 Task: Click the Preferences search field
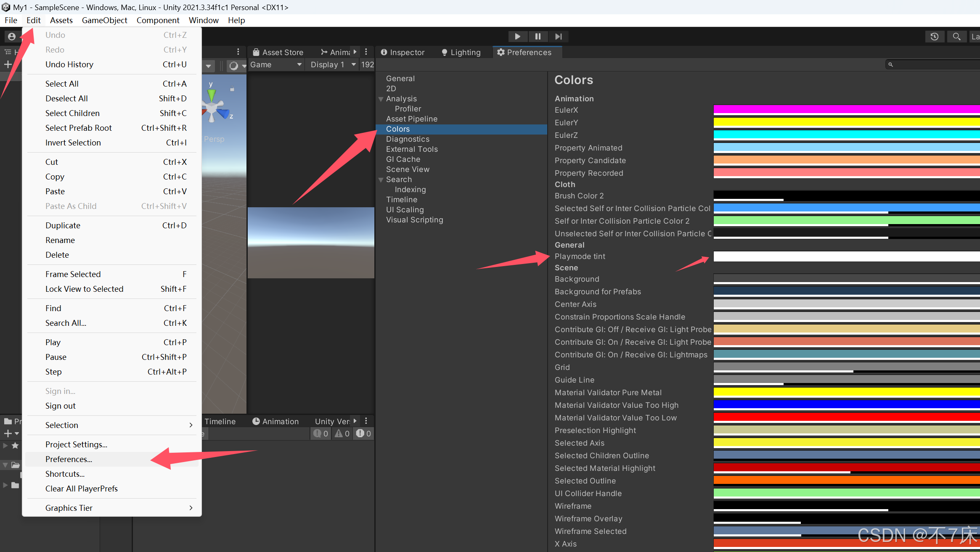coord(935,64)
